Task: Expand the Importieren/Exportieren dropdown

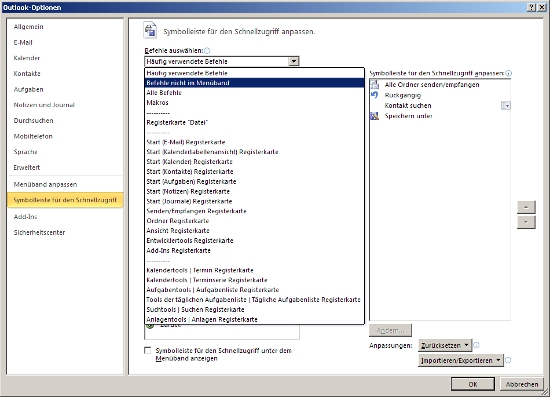Action: (x=461, y=360)
